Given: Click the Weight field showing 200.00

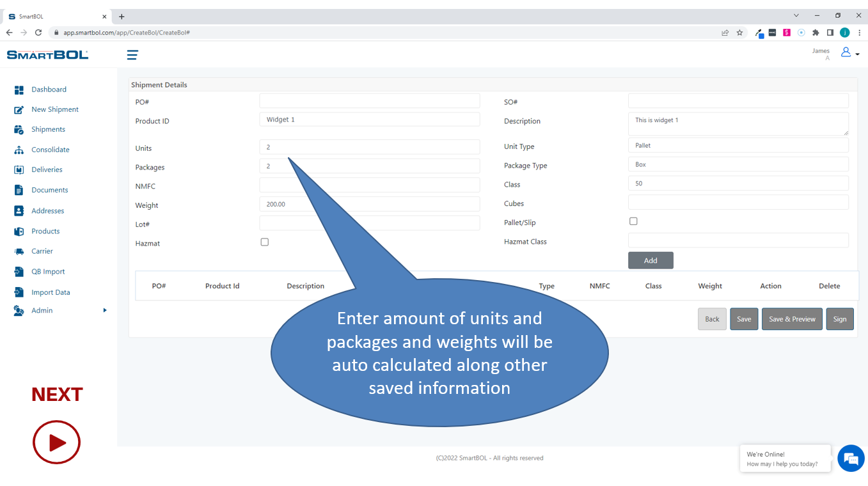Looking at the screenshot, I should point(370,205).
